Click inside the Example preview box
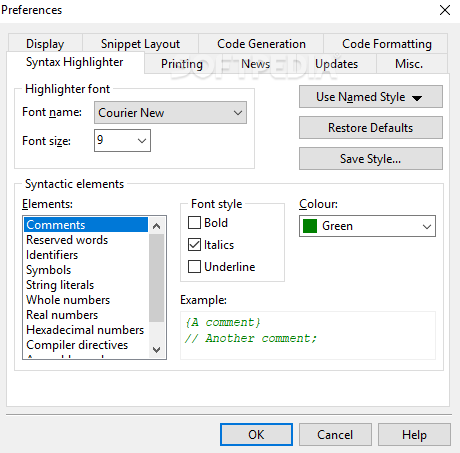 tap(308, 335)
